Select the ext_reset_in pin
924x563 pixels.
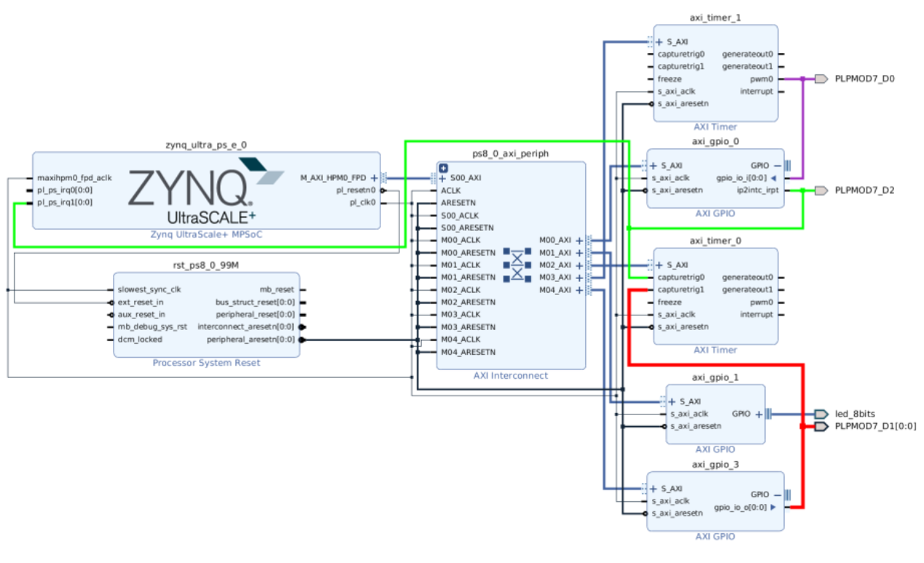tap(141, 302)
